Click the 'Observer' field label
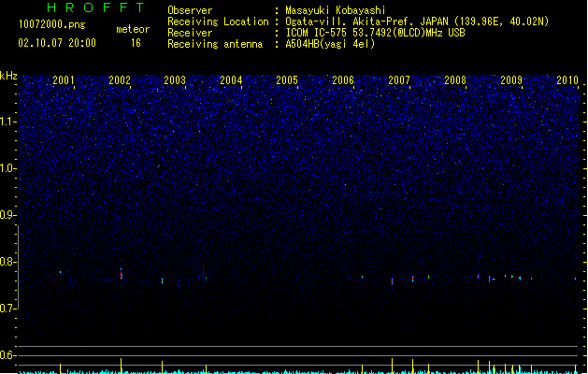The image size is (588, 374). 190,10
